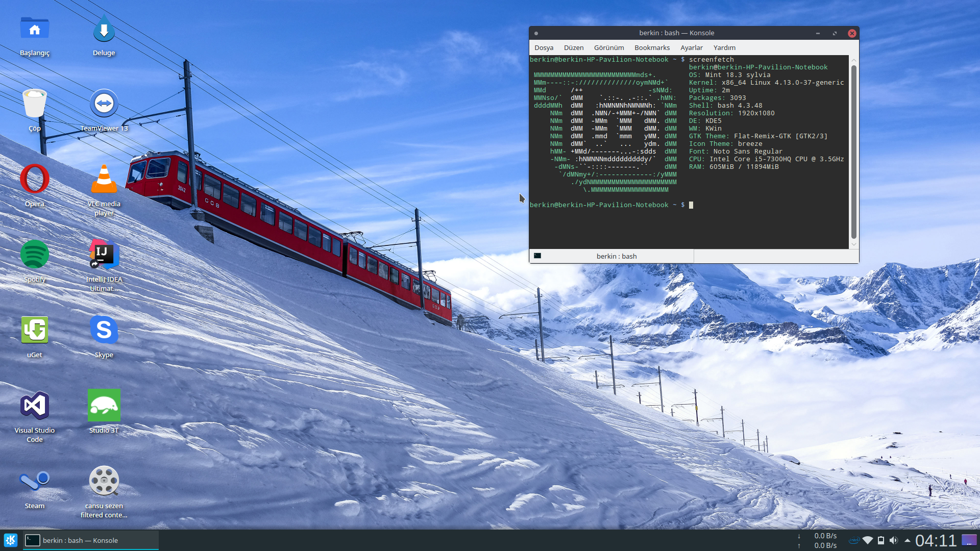Click 'Packages: 3093' line in terminal
980x551 pixels.
[x=718, y=98]
